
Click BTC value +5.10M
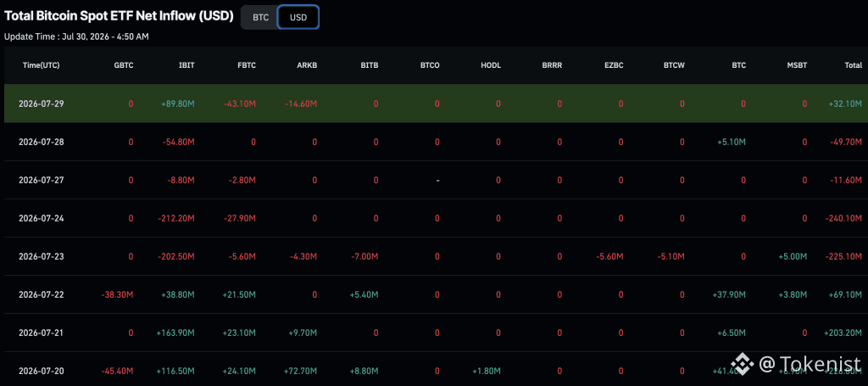[732, 142]
